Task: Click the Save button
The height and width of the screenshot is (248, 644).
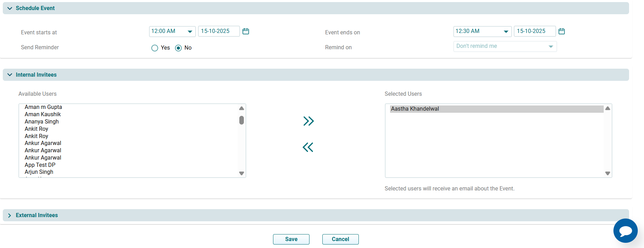Action: pyautogui.click(x=291, y=239)
